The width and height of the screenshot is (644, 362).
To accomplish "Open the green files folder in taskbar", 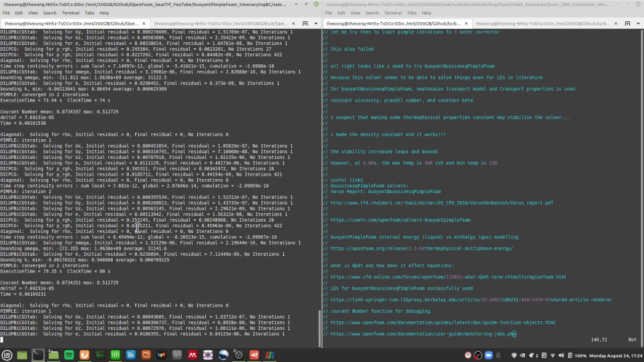I will tap(22, 355).
